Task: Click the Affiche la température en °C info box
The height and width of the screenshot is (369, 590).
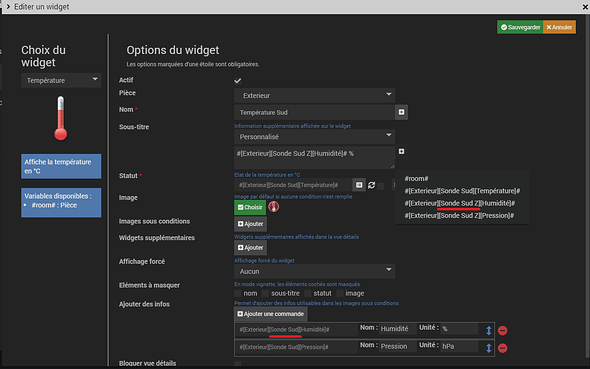Action: tap(61, 166)
